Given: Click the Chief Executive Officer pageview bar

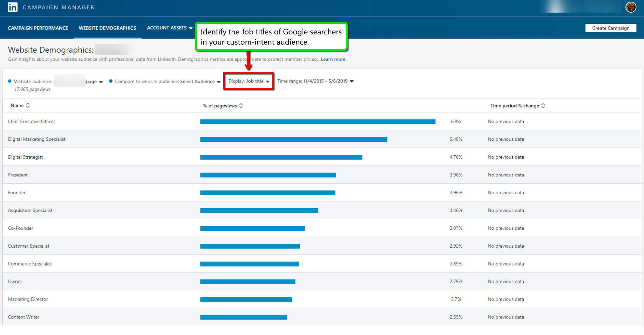Looking at the screenshot, I should pos(318,121).
